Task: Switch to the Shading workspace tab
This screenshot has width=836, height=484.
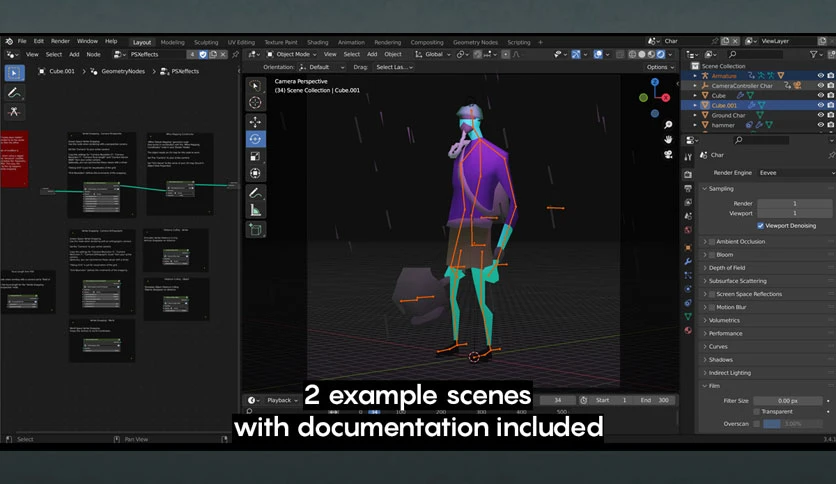Action: (317, 42)
